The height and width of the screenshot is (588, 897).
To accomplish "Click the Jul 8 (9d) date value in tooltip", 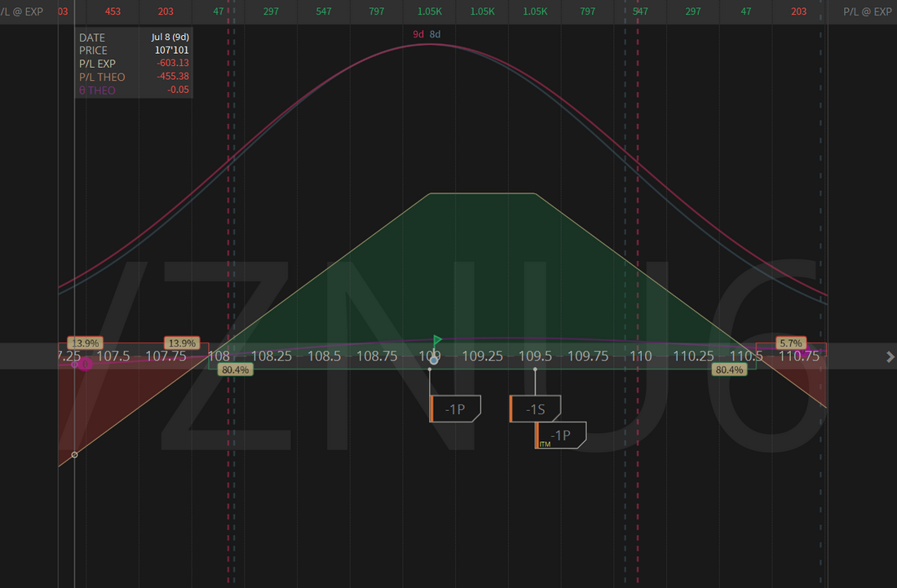I will pos(170,38).
